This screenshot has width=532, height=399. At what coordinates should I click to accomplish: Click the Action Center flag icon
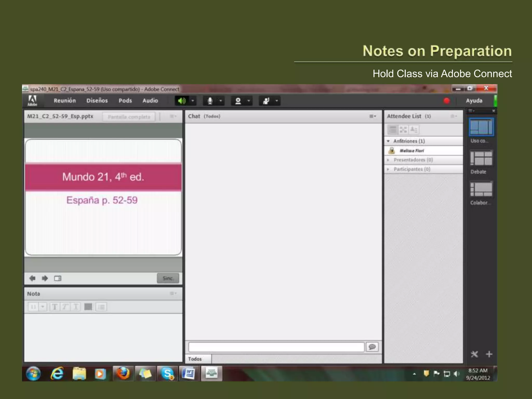pos(436,374)
